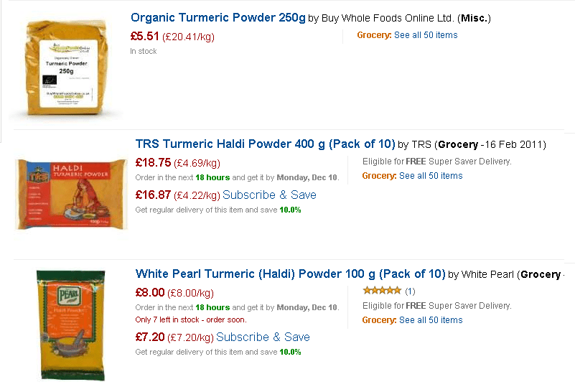Choose Subscribe & Save for White Pearl Turmeric
Image resolution: width=575 pixels, height=392 pixels.
263,337
